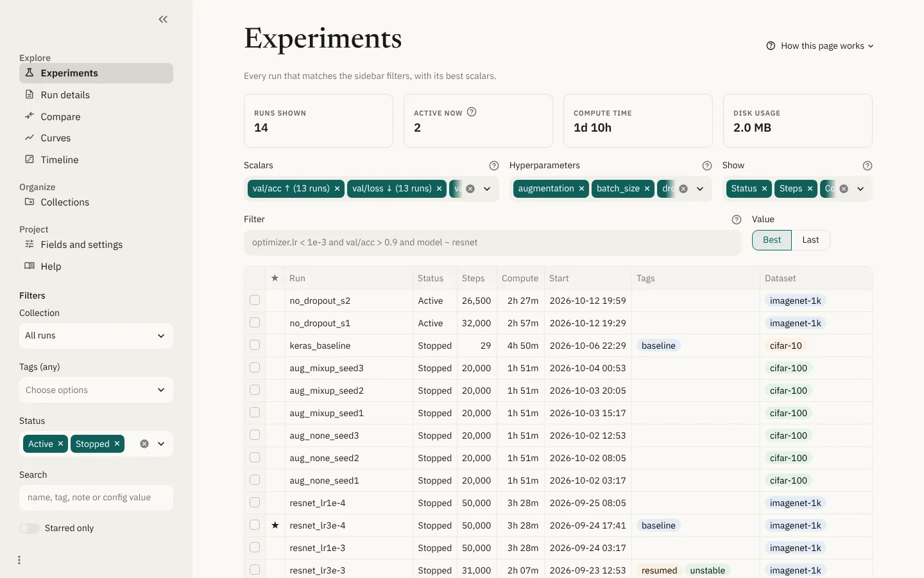The height and width of the screenshot is (578, 924).
Task: Open the Compare page
Action: click(96, 117)
